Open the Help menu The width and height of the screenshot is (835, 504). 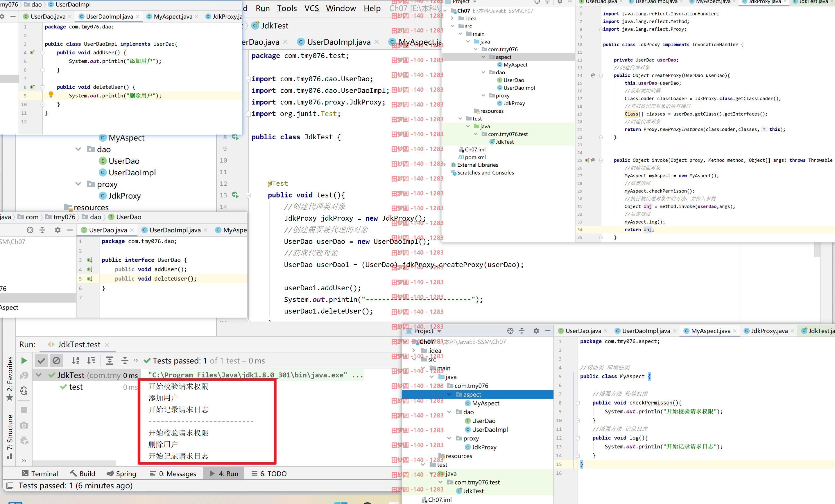[372, 8]
